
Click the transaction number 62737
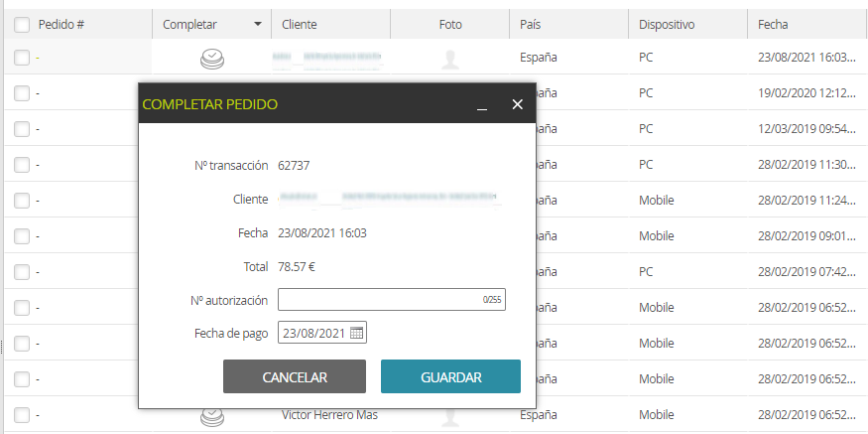click(x=294, y=165)
